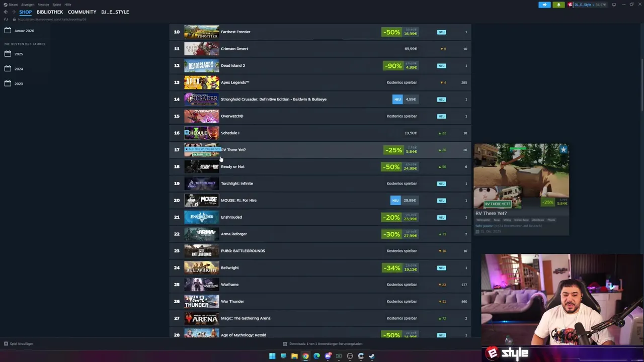
Task: Click the -25% discount for RV There Yet?
Action: 393,150
